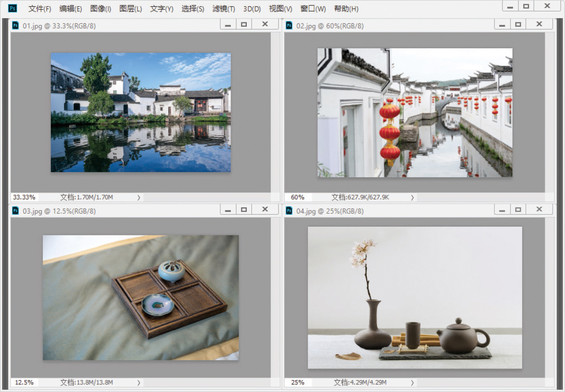Open the 编辑(E) menu

click(x=71, y=9)
